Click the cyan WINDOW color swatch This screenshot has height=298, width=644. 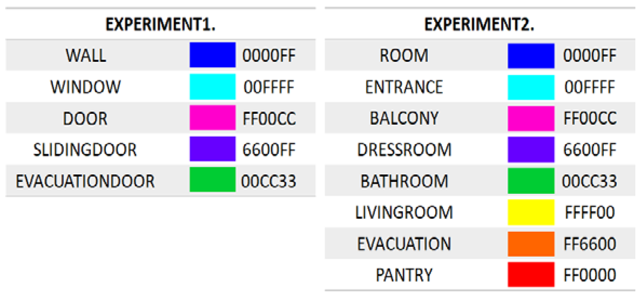(x=212, y=87)
